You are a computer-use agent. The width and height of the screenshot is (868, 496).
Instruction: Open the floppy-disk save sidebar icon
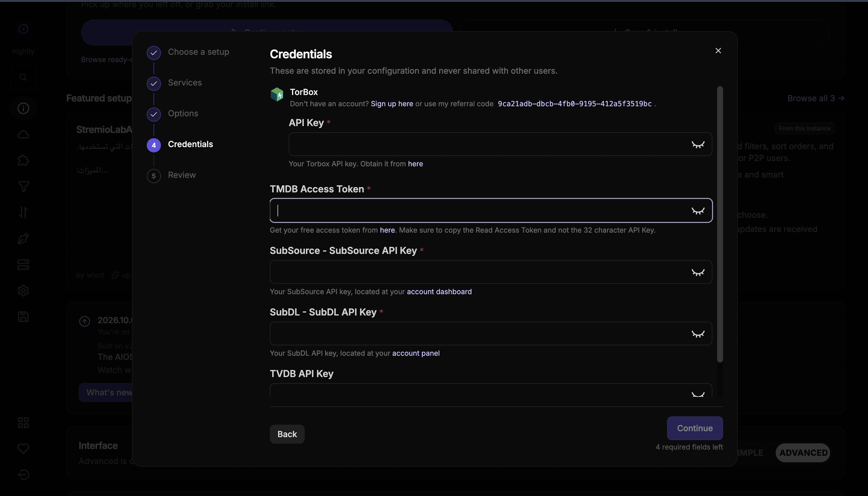pos(23,316)
